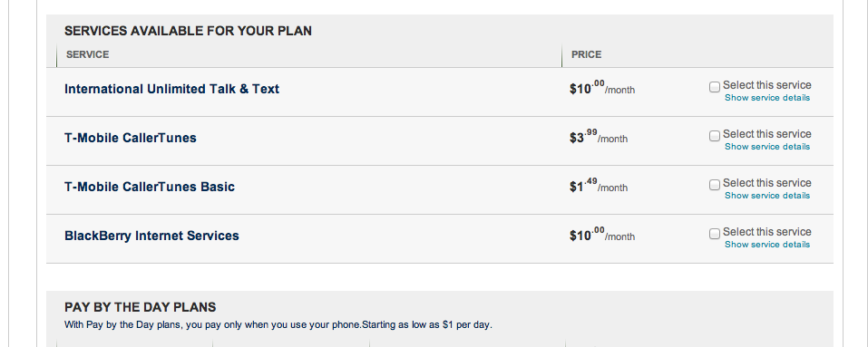Click the $1.49/month CallerTunes Basic price
Viewport: 868px width, 347px height.
(599, 186)
